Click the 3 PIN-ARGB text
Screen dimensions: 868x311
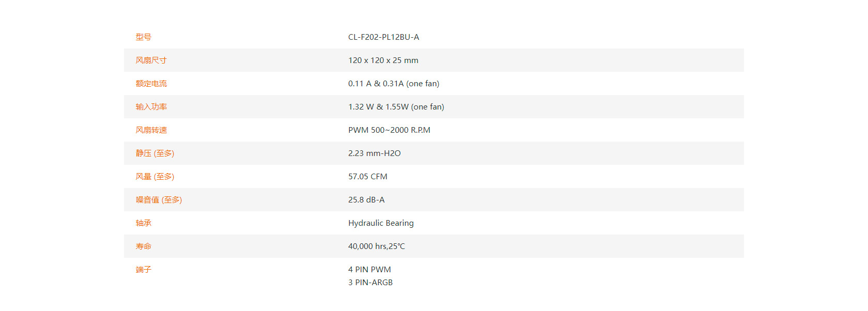[x=370, y=283]
